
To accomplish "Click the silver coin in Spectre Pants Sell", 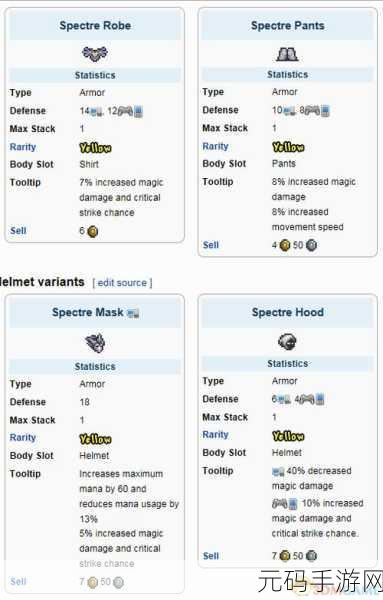I will point(311,245).
